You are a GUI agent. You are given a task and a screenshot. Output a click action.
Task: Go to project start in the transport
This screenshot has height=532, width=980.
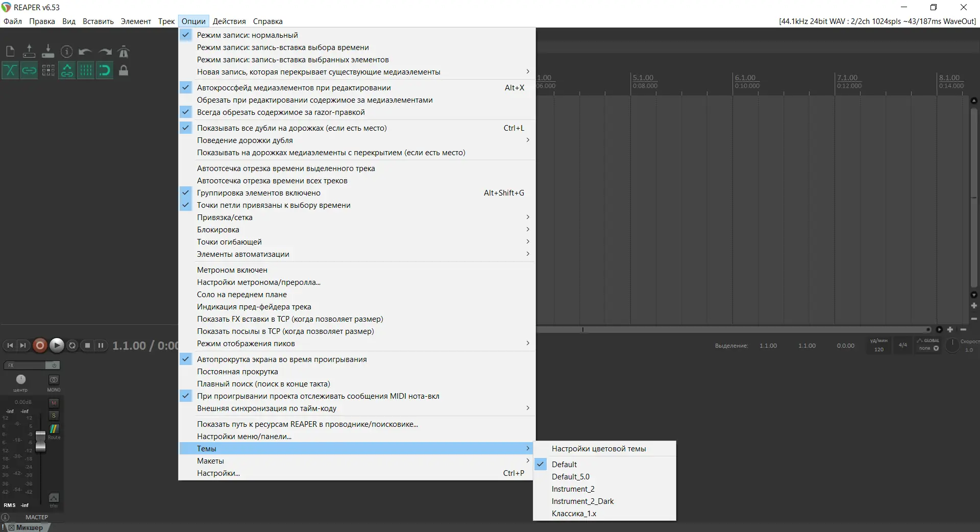[x=10, y=346]
